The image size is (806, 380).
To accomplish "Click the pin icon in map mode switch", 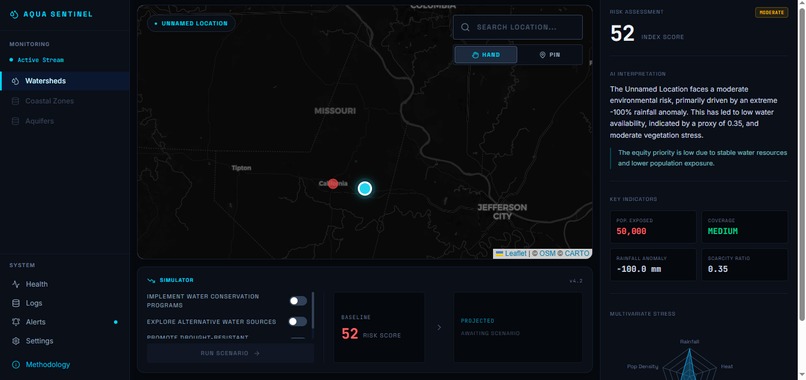I will [x=542, y=55].
